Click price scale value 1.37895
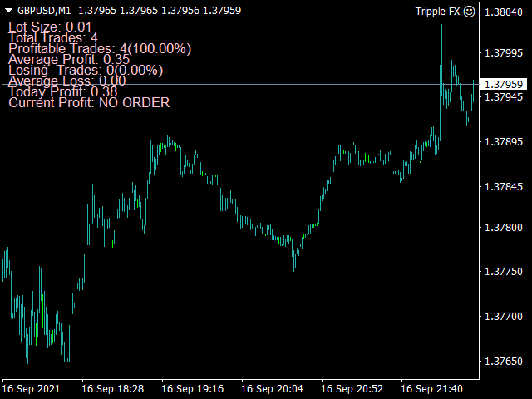 click(x=504, y=141)
